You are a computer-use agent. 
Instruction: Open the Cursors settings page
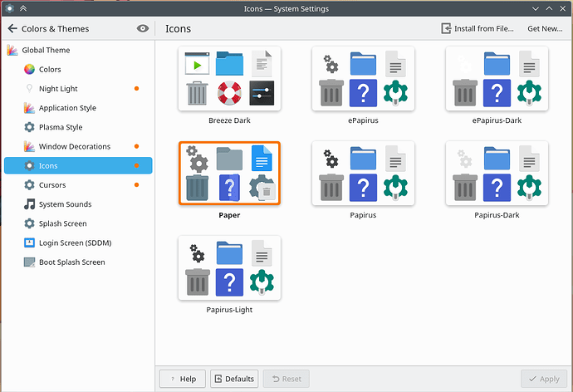(x=52, y=185)
